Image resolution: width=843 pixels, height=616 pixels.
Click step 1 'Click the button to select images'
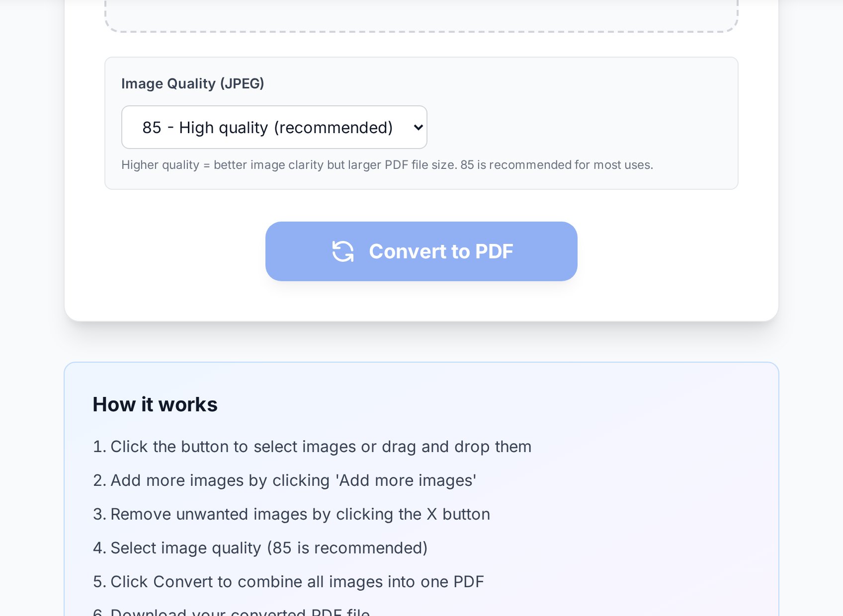[x=312, y=447]
